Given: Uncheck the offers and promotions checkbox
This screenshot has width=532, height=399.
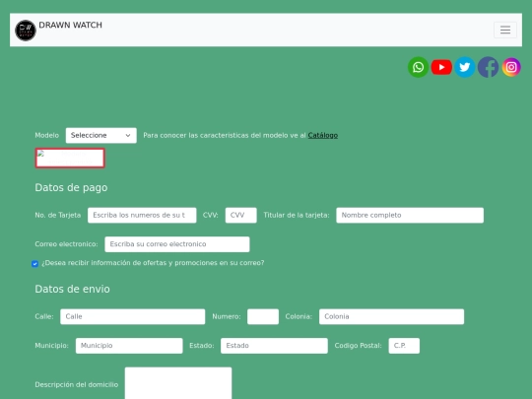Looking at the screenshot, I should [34, 264].
